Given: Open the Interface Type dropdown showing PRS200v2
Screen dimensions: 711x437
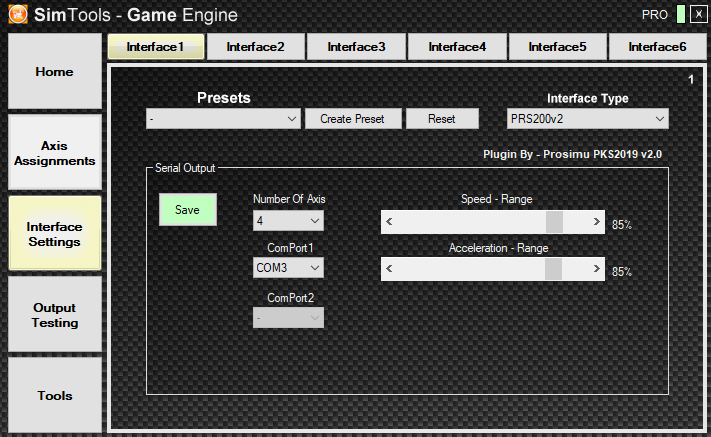Looking at the screenshot, I should 588,119.
